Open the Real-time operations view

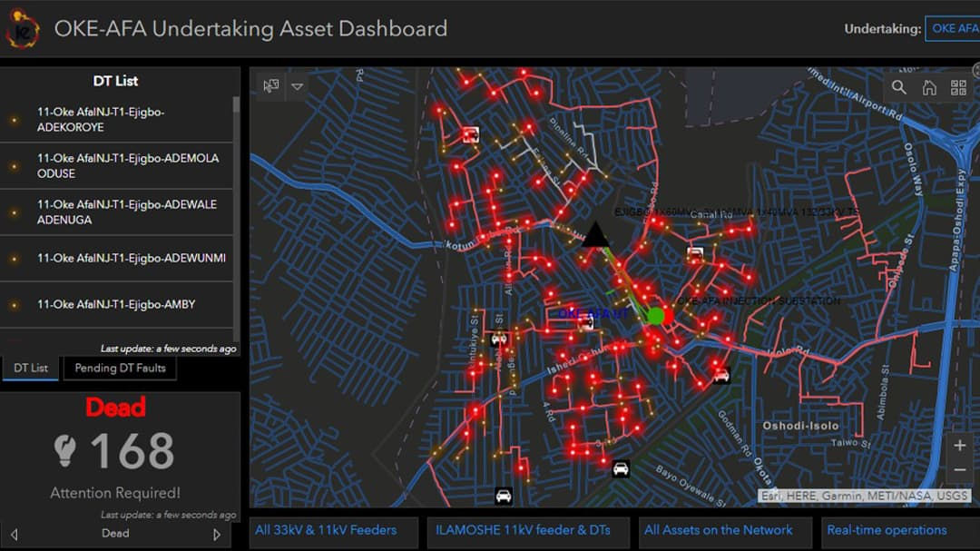tap(887, 530)
